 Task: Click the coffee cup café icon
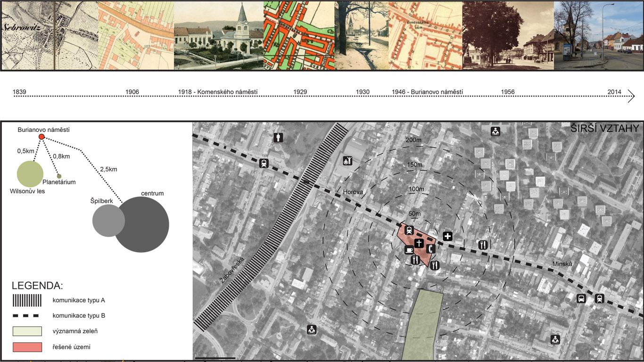tap(409, 249)
